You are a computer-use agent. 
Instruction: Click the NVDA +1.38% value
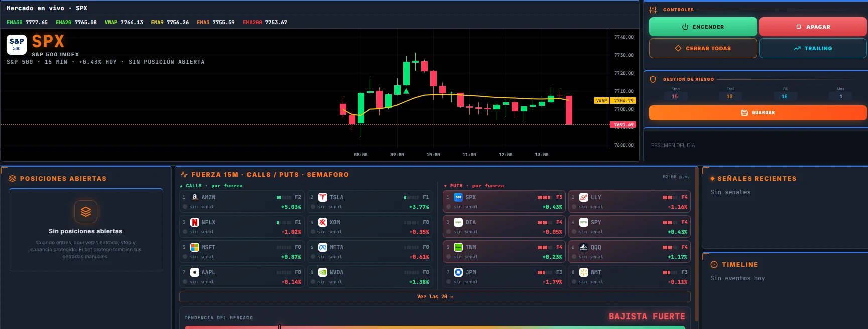pos(419,282)
